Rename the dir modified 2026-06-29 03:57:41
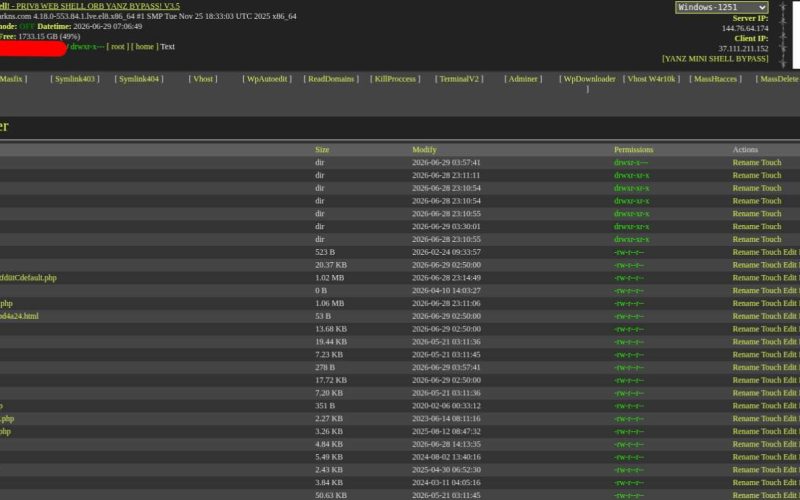Screen dimensions: 800x500 pyautogui.click(x=745, y=163)
